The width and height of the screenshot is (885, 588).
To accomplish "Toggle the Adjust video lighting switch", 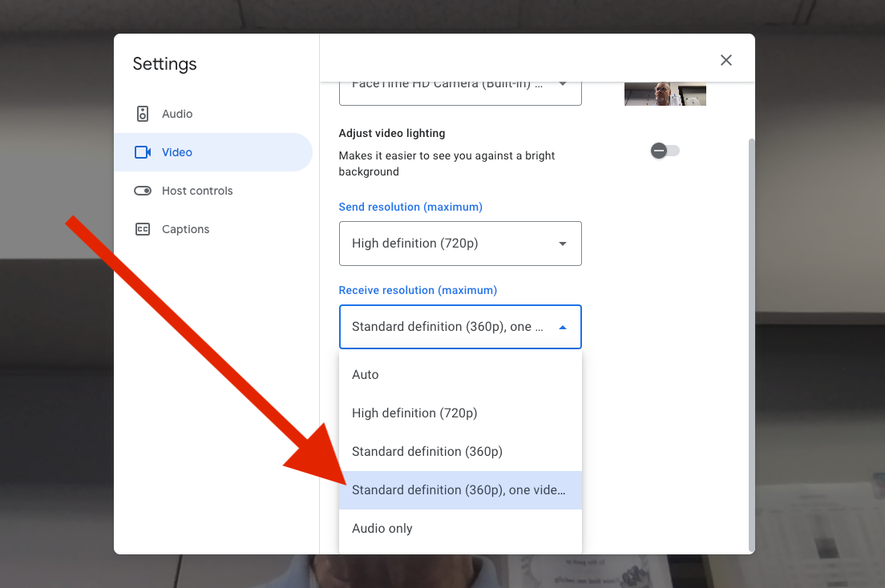I will click(x=665, y=151).
